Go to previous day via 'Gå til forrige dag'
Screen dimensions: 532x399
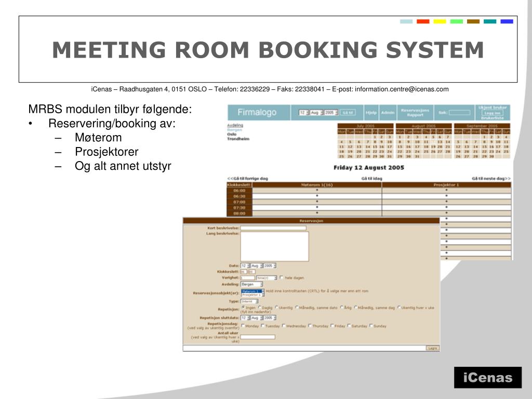click(248, 179)
